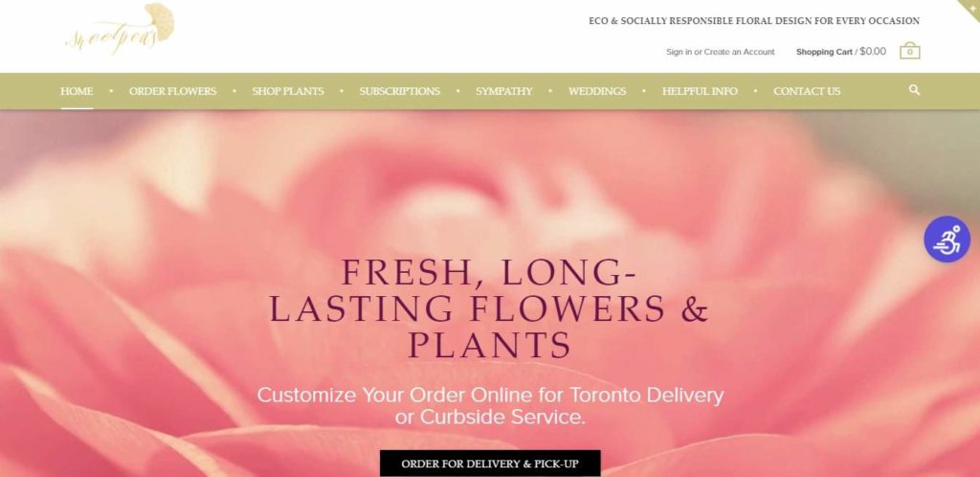Open the accessibility wheelchair widget

point(947,239)
